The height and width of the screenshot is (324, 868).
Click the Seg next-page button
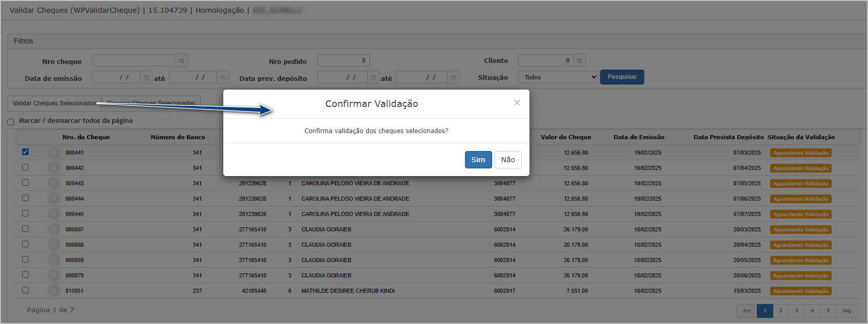tap(846, 311)
